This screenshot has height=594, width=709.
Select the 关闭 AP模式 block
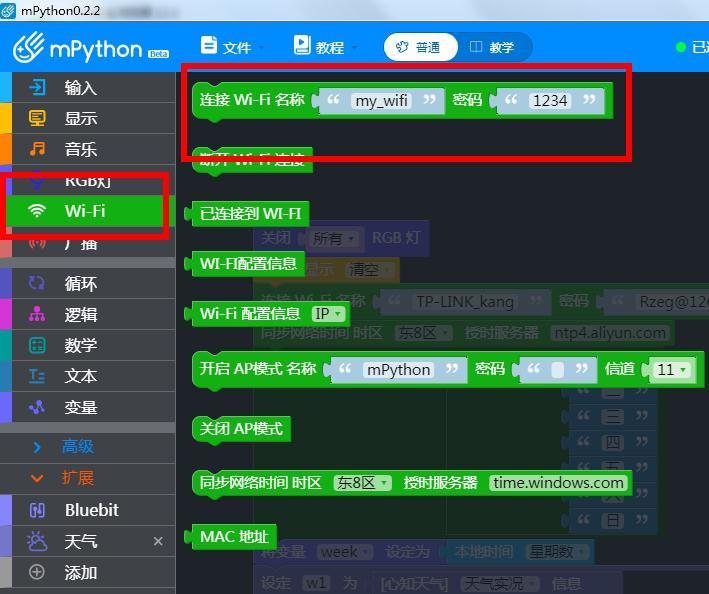pos(241,429)
